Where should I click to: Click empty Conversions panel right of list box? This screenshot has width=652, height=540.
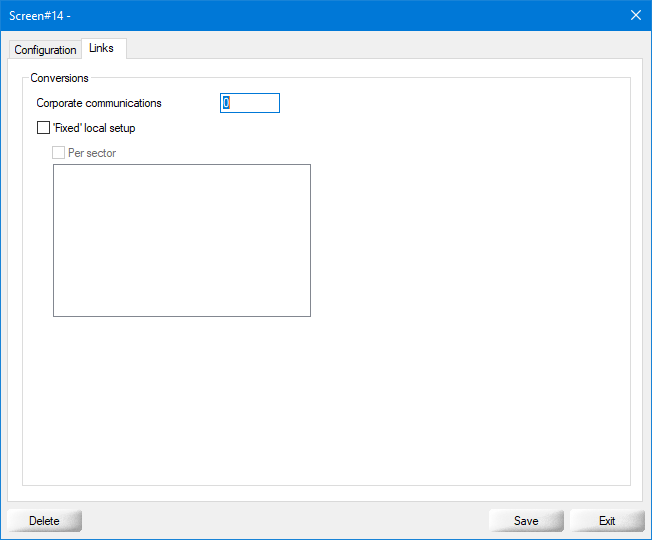pos(470,240)
